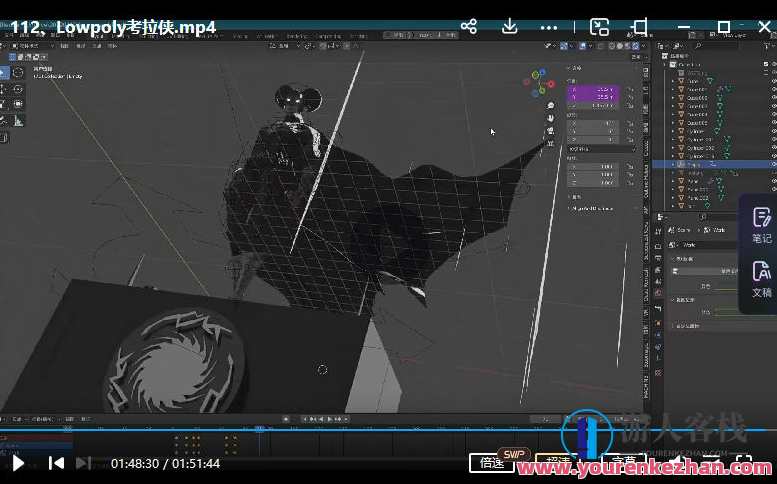Screen dimensions: 777x484
Task: Switch to solid viewport shading
Action: (x=620, y=46)
